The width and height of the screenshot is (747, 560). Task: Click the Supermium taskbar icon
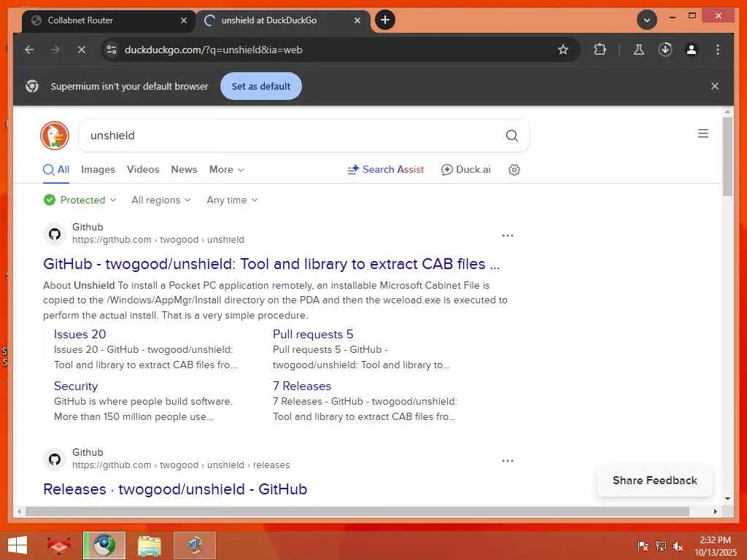104,545
